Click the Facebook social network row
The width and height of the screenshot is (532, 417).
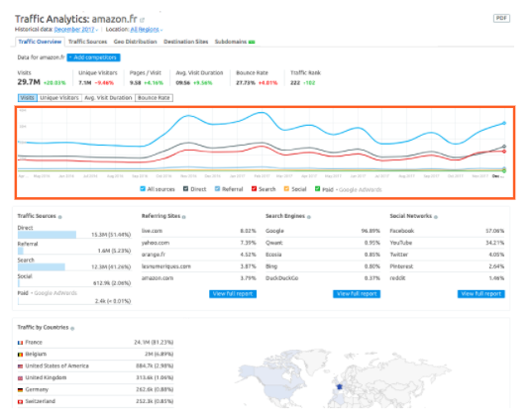pos(447,231)
